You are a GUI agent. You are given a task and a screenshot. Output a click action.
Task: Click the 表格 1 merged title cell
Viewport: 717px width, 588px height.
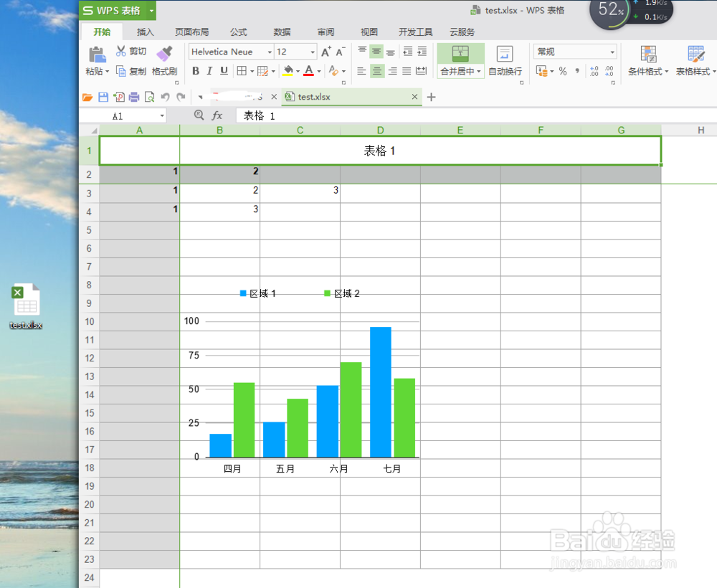pos(380,150)
